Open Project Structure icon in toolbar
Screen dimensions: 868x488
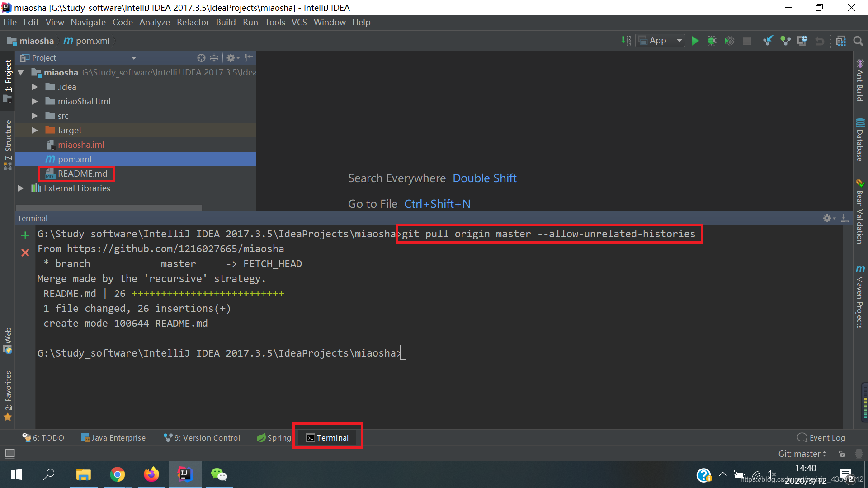click(841, 41)
